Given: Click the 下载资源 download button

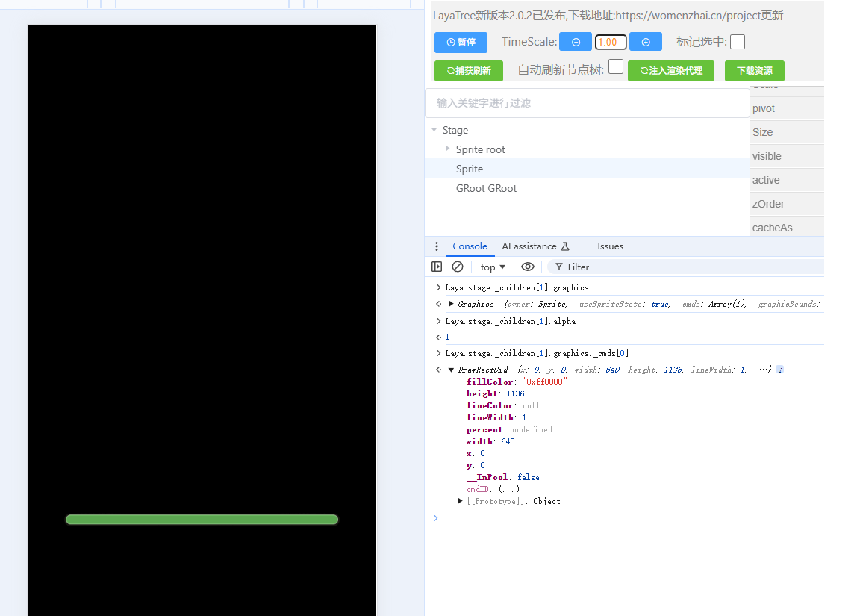Looking at the screenshot, I should pos(754,71).
